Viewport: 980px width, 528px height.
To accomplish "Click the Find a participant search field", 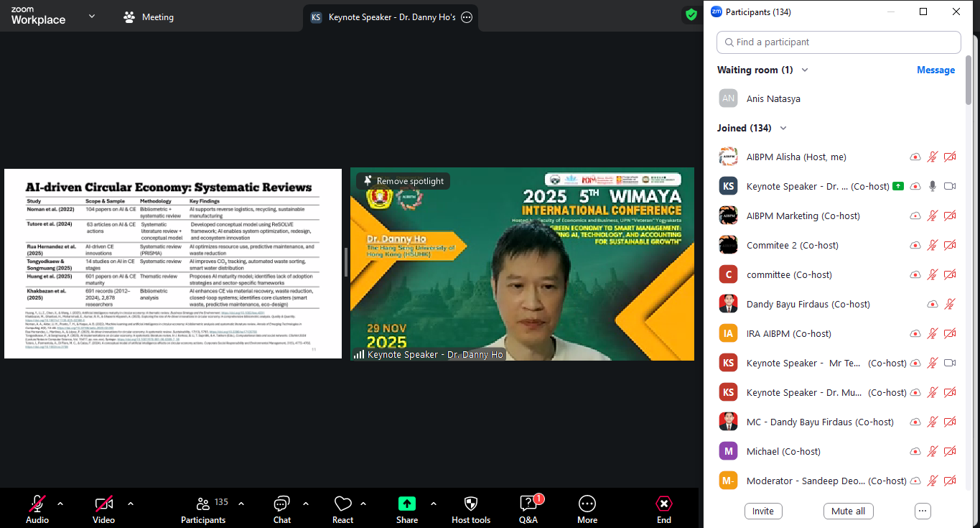I will [x=839, y=42].
